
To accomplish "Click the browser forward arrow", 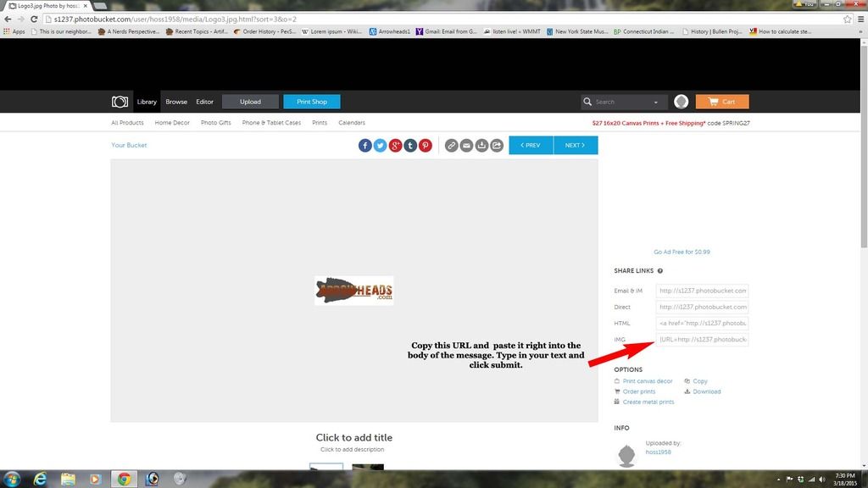I will 21,19.
